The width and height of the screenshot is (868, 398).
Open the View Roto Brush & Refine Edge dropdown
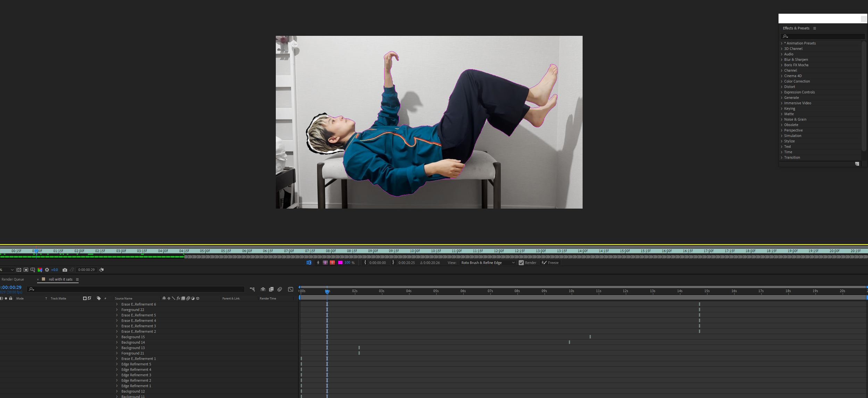[487, 263]
